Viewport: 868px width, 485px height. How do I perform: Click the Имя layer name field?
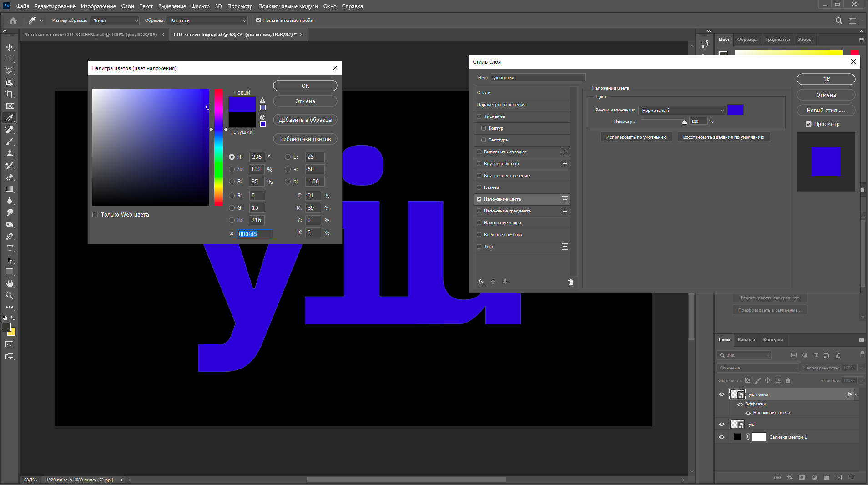point(538,78)
